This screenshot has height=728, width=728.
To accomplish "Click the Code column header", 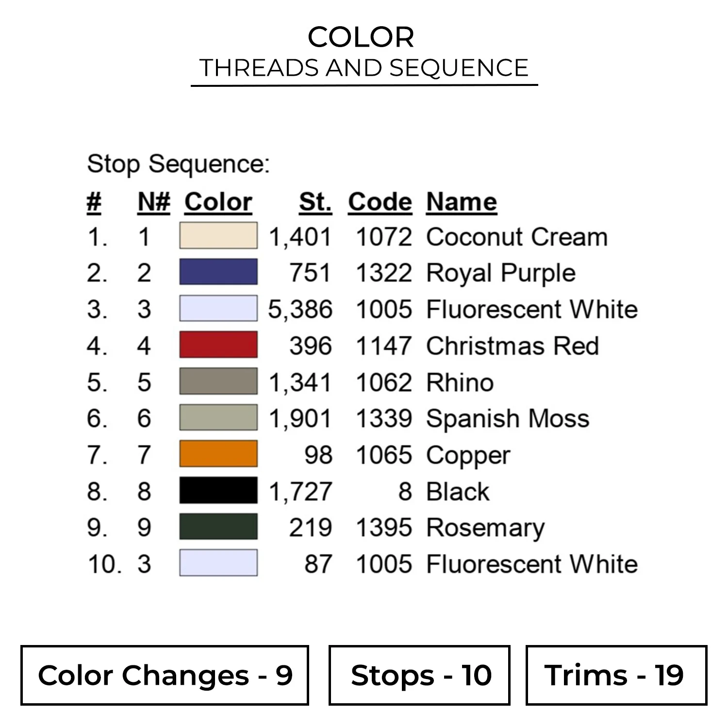I will coord(380,202).
